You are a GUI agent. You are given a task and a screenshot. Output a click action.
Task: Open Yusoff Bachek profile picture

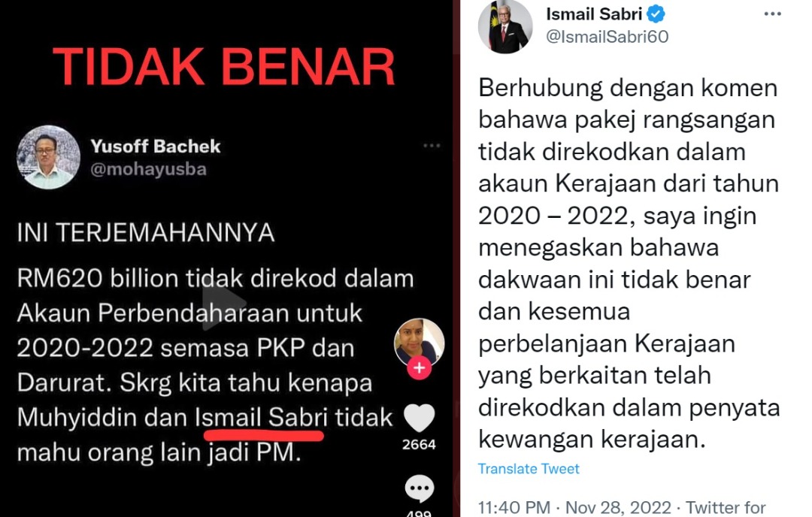[x=48, y=157]
